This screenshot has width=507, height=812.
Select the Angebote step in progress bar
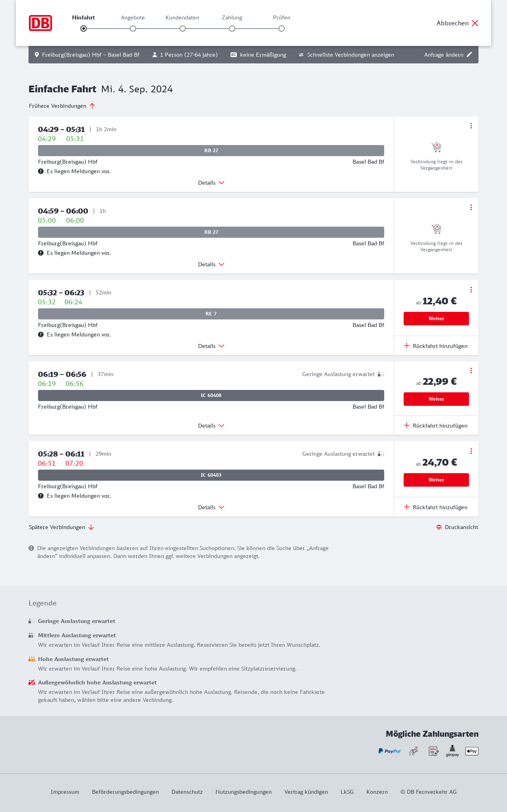point(133,28)
